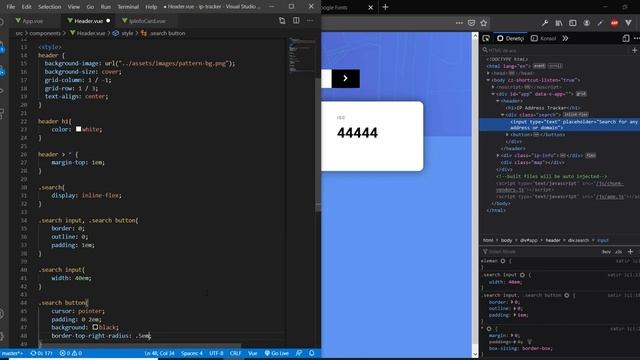Start the Go Live server
The width and height of the screenshot is (640, 360).
(x=277, y=353)
